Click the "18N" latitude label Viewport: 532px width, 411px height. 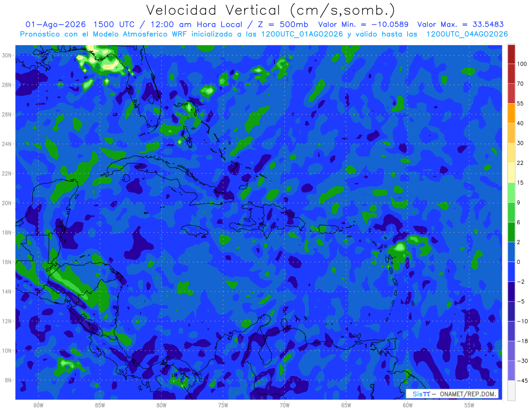click(7, 232)
